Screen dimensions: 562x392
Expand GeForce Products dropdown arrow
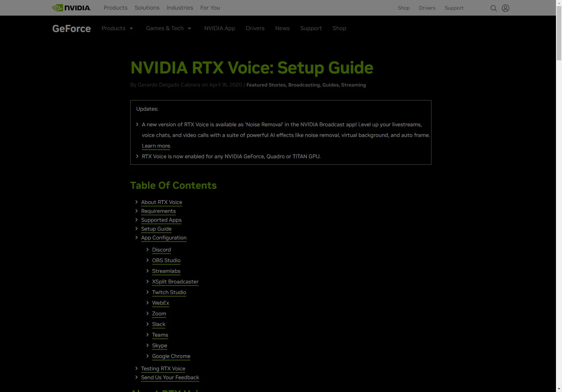tap(131, 28)
